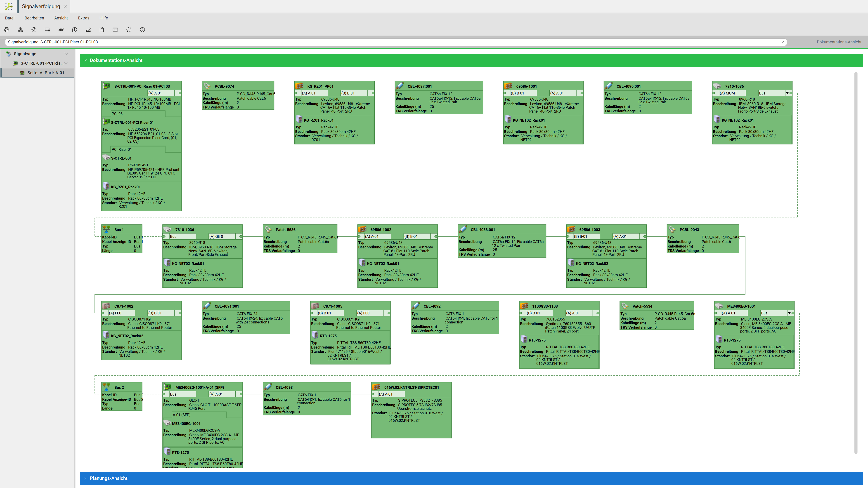Open the Bearbeiten menu

click(34, 18)
